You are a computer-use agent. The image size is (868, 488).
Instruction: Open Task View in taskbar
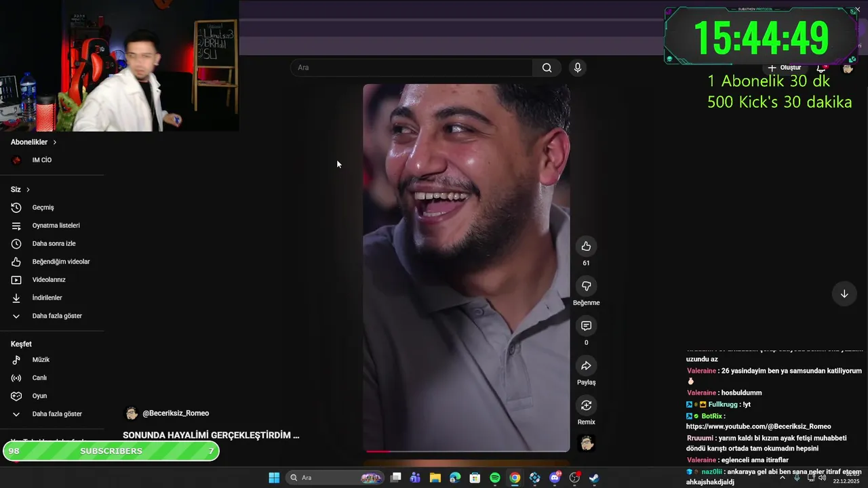[x=396, y=478]
